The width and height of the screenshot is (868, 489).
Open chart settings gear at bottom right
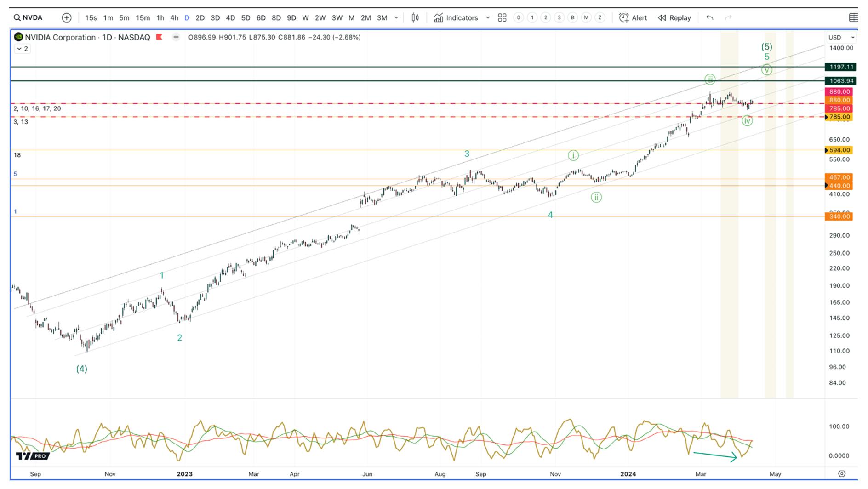coord(842,474)
